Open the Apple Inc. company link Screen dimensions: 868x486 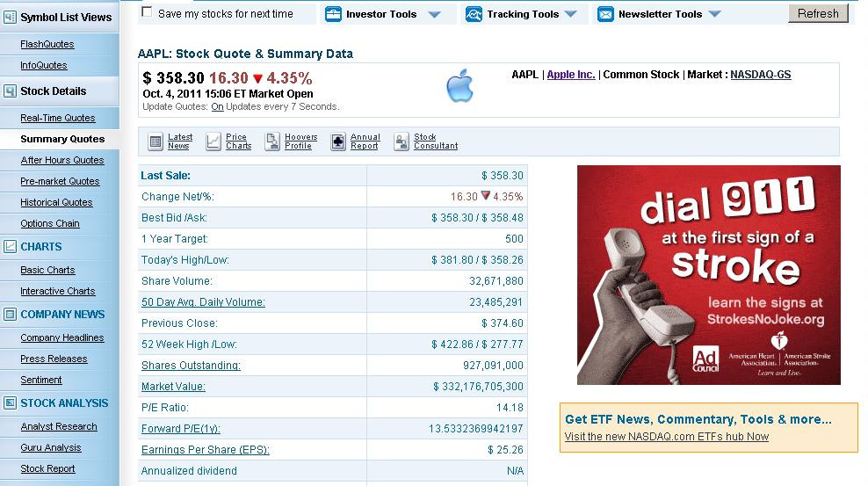[571, 75]
